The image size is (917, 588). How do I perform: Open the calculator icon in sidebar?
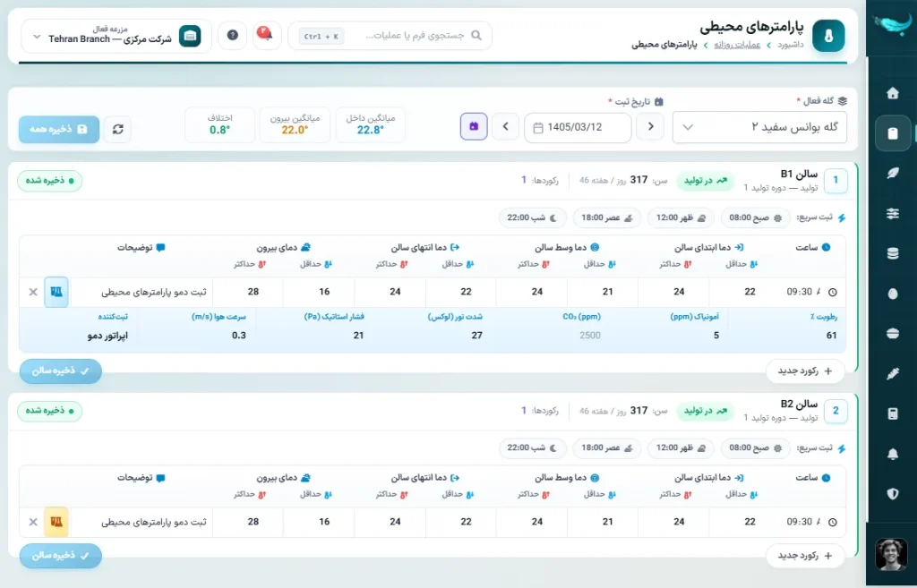coord(893,413)
